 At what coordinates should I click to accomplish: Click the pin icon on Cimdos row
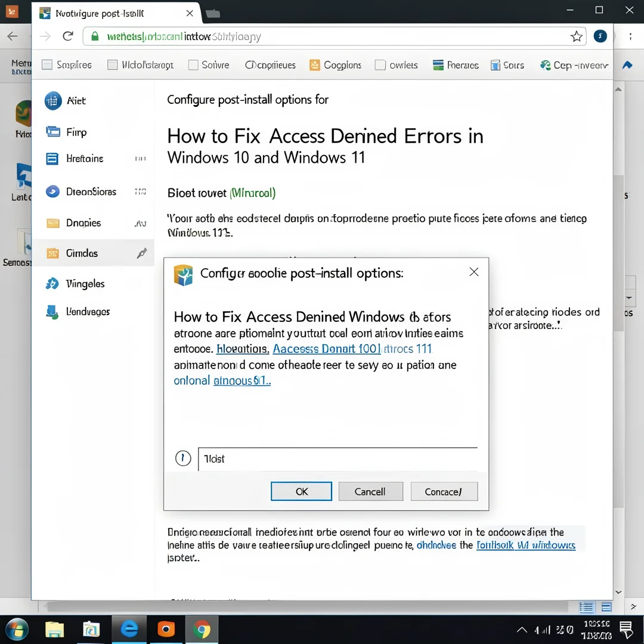[x=142, y=253]
